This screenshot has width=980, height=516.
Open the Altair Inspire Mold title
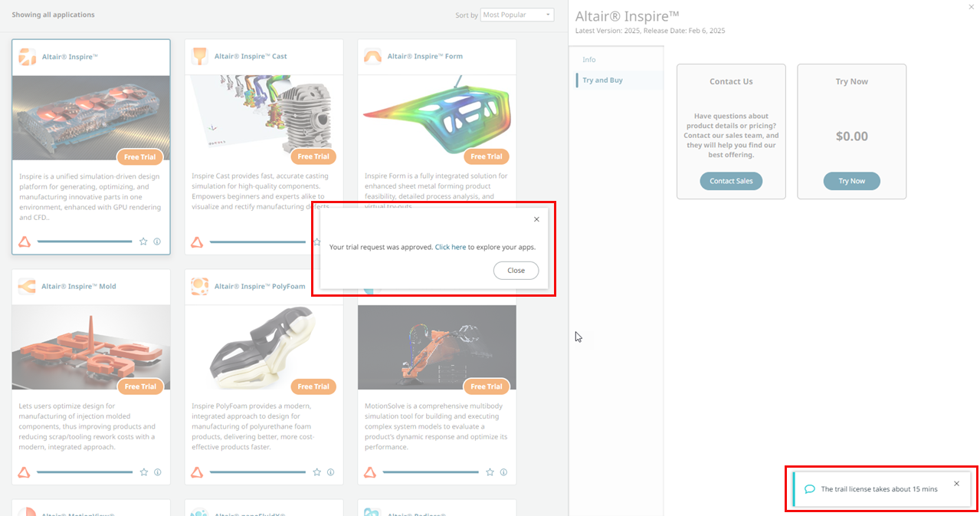click(x=78, y=287)
